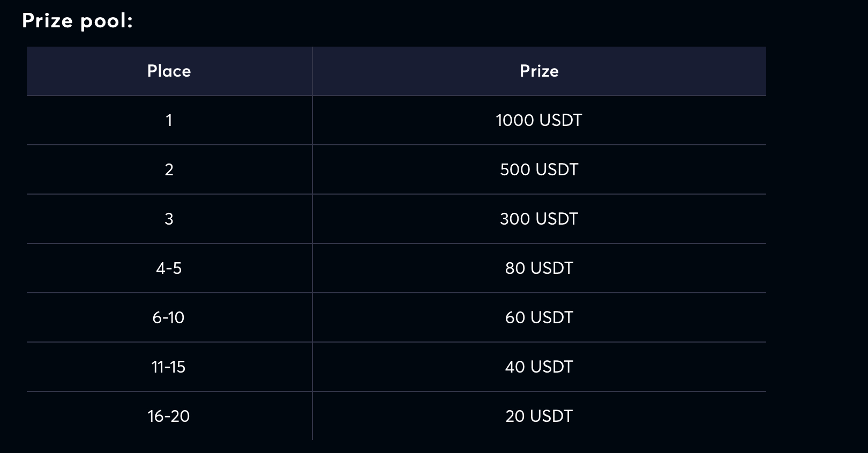Click place 1 cell

(169, 121)
